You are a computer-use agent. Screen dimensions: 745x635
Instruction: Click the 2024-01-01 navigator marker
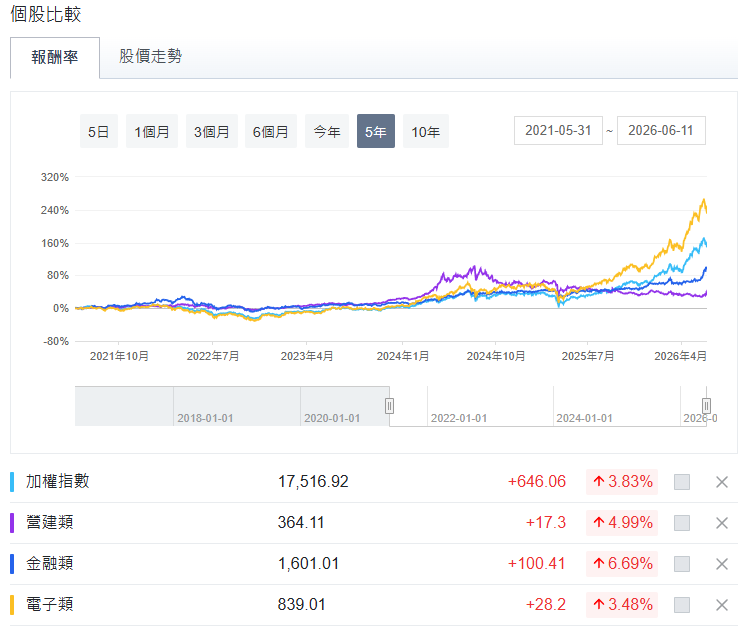coord(584,418)
